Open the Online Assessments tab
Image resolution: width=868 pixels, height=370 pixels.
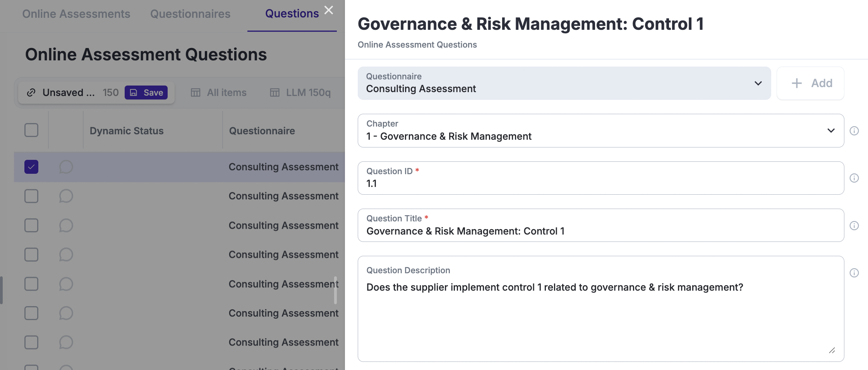(76, 14)
